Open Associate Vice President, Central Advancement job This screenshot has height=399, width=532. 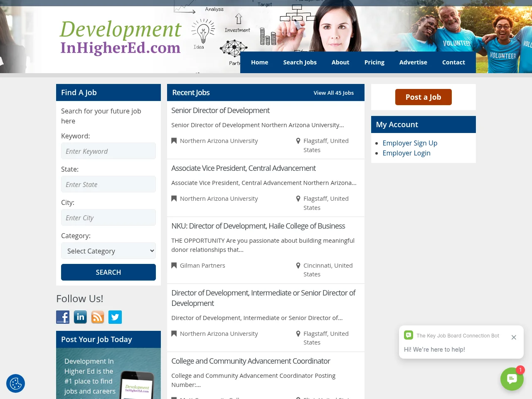244,168
